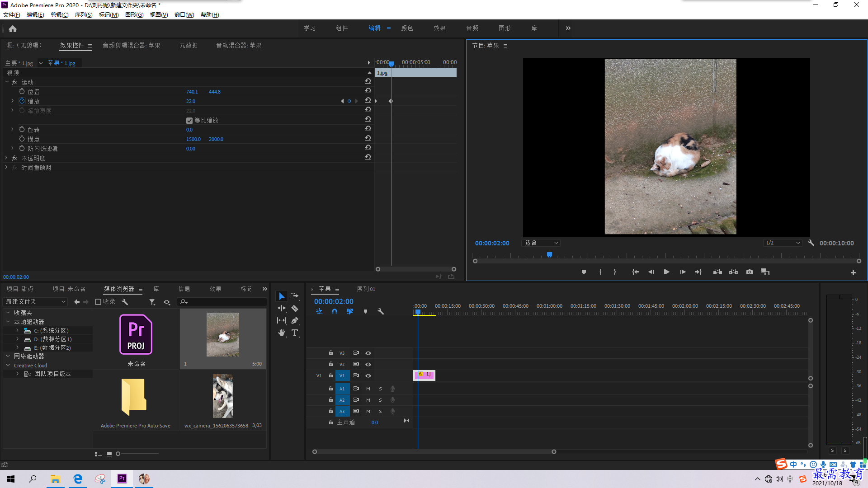Play the program monitor
This screenshot has height=488, width=868.
(666, 272)
